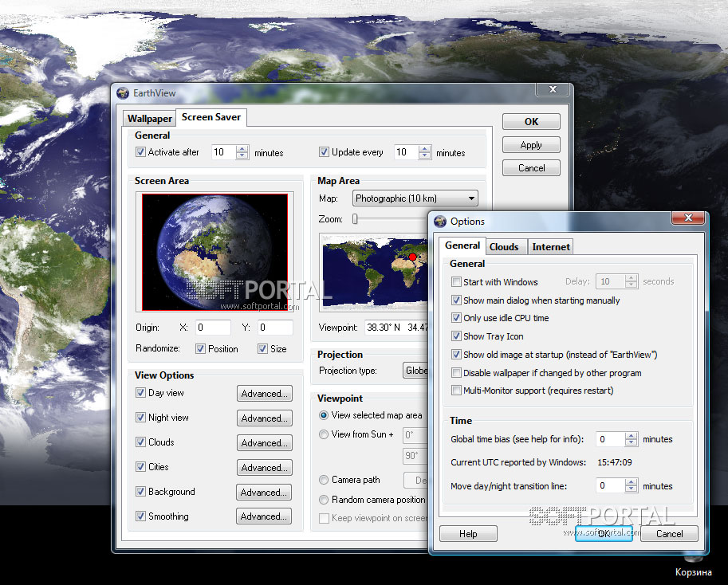Click the Global time bias input field
Image resolution: width=728 pixels, height=585 pixels.
611,439
